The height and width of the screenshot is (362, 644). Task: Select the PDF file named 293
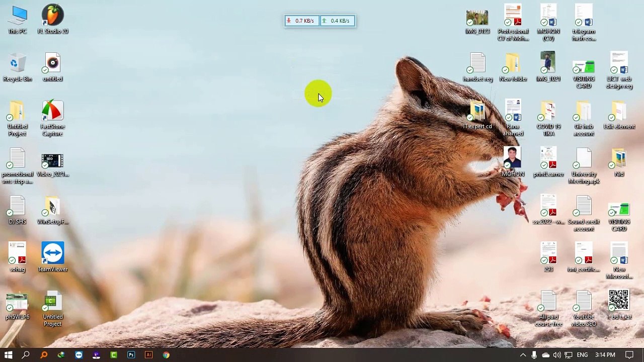548,257
